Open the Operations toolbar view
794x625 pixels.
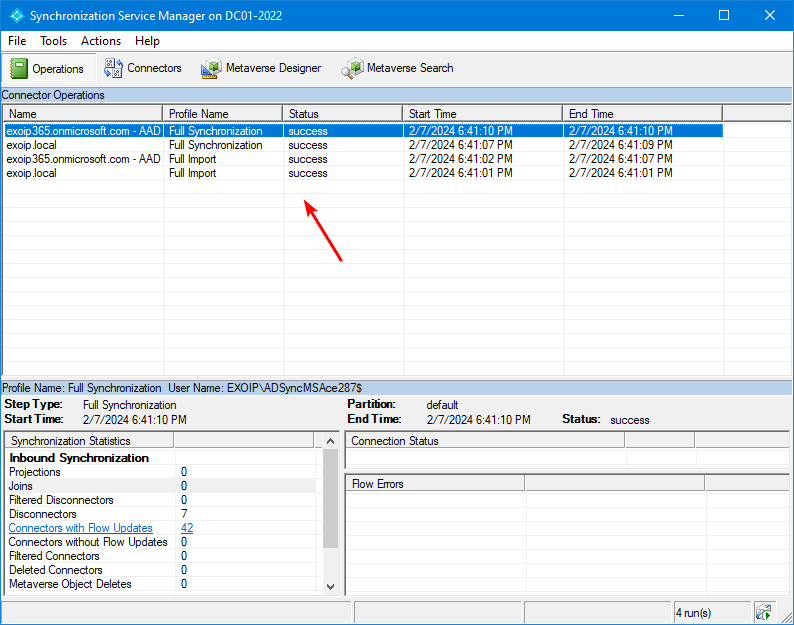(47, 68)
